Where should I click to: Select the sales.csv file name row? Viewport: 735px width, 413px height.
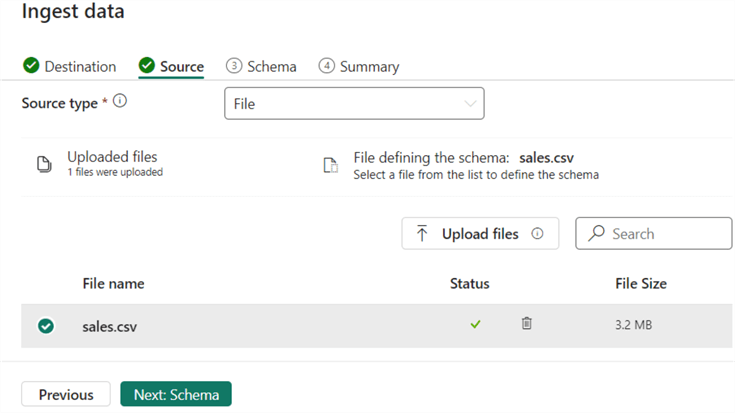[109, 326]
